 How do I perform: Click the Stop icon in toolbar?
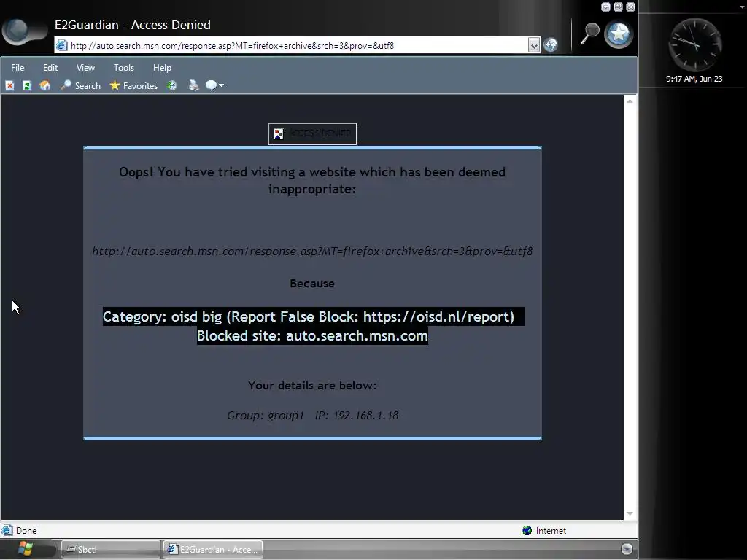tap(9, 86)
